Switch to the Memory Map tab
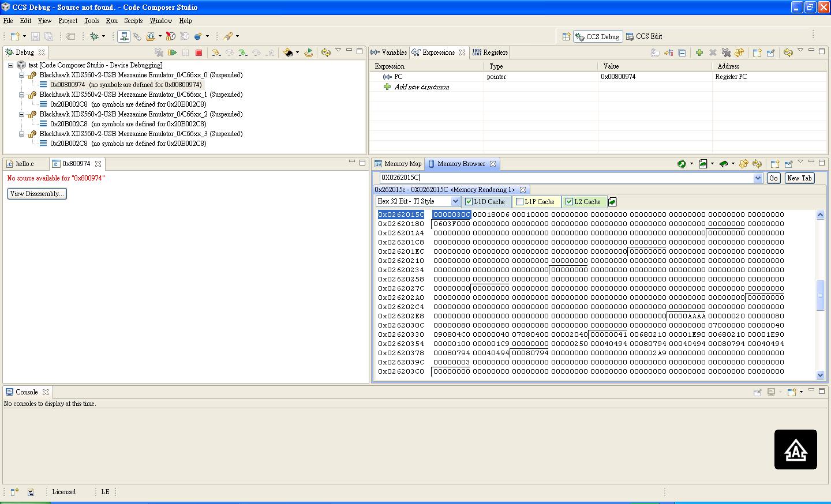Screen dimensions: 831x504 point(398,164)
